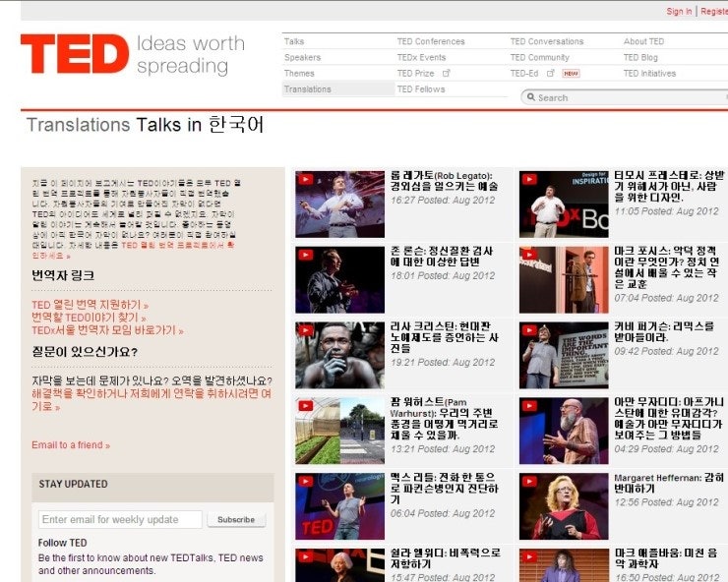728x582 pixels.
Task: Click play icon on the 09:42 talk thumbnail
Action: pos(529,330)
